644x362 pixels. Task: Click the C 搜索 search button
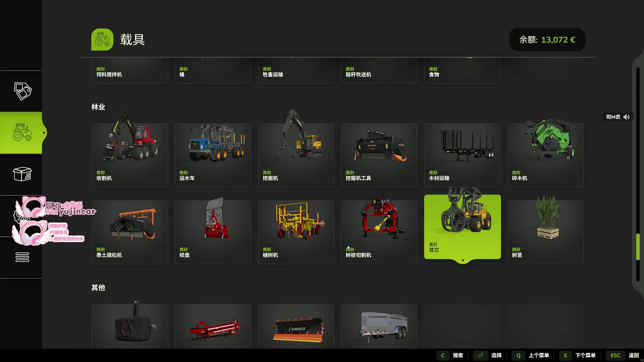(450, 355)
